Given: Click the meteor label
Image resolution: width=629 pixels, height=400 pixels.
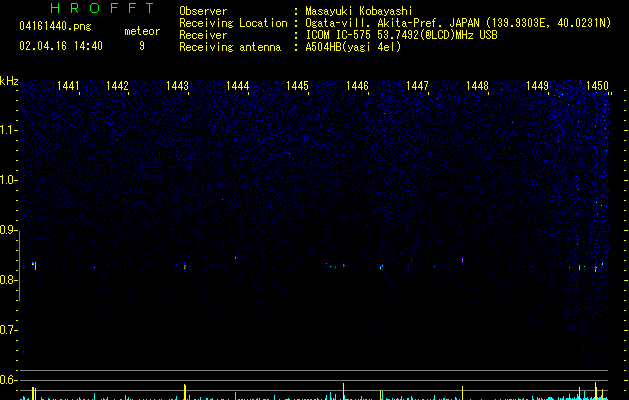Looking at the screenshot, I should tap(142, 31).
